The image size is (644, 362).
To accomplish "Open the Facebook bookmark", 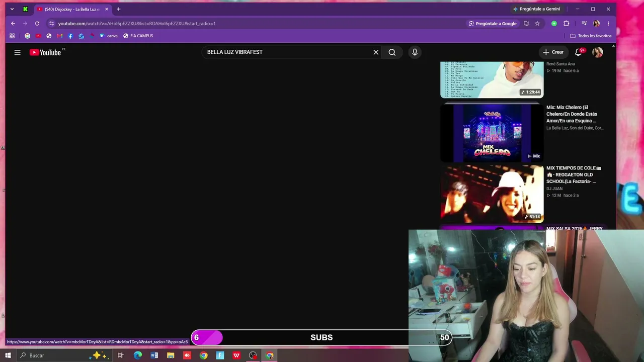I will [70, 36].
